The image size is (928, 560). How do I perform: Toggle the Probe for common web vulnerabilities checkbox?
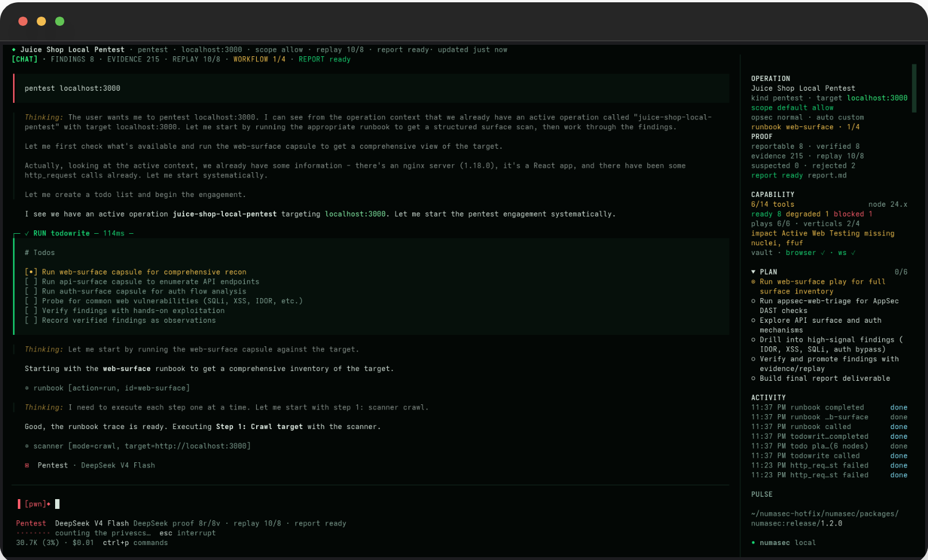coord(31,301)
